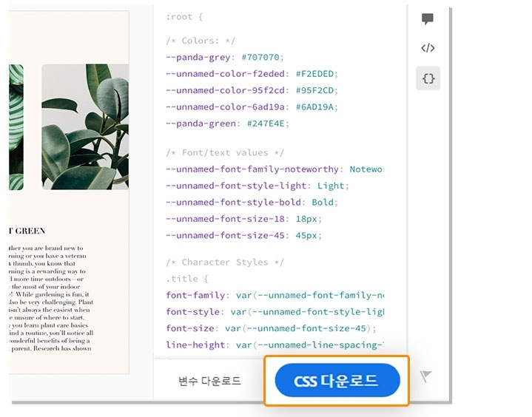
Task: Select the CSS variables curly braces icon
Action: [x=428, y=78]
